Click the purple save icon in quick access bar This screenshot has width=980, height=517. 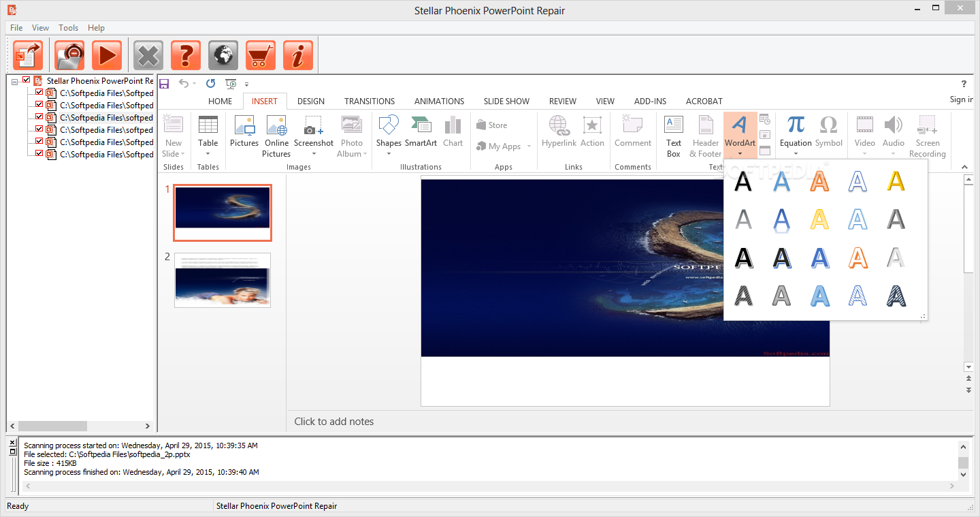164,84
